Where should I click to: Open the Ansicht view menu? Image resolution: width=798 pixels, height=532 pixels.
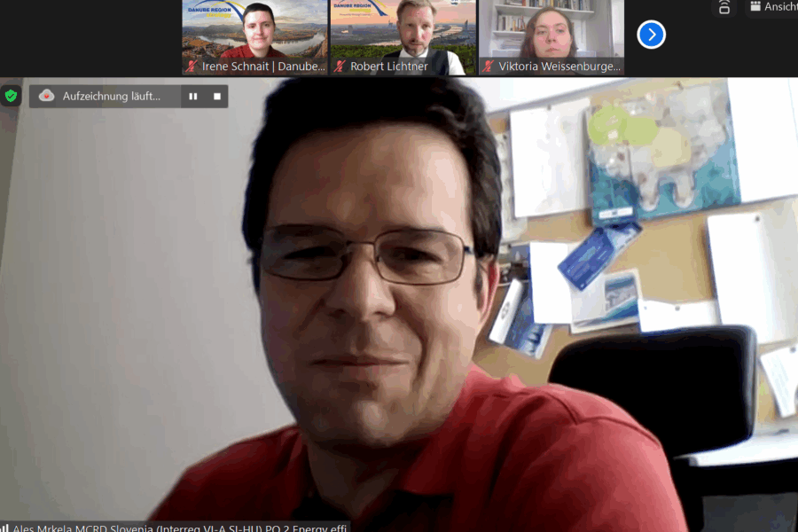[x=779, y=7]
